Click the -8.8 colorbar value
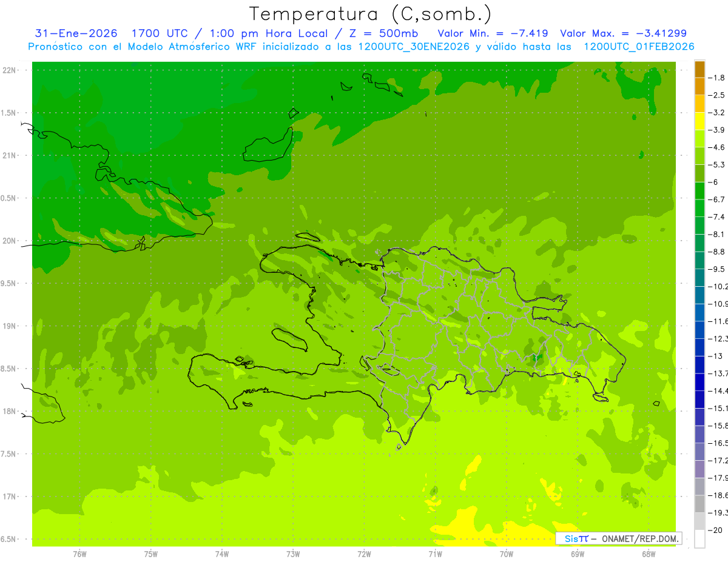Screen dimensions: 728x562 point(717,252)
